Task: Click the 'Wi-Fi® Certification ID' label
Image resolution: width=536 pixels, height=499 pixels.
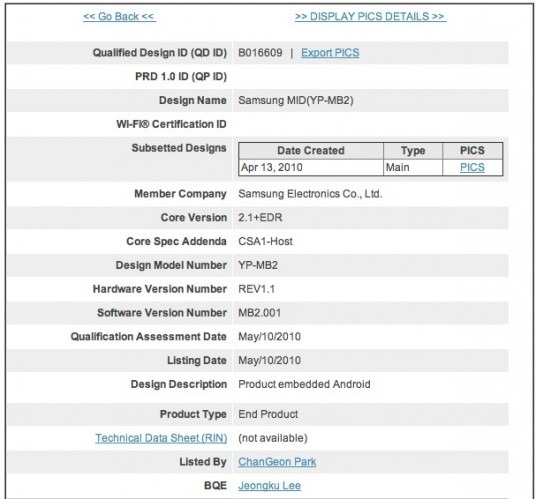Action: [171, 124]
